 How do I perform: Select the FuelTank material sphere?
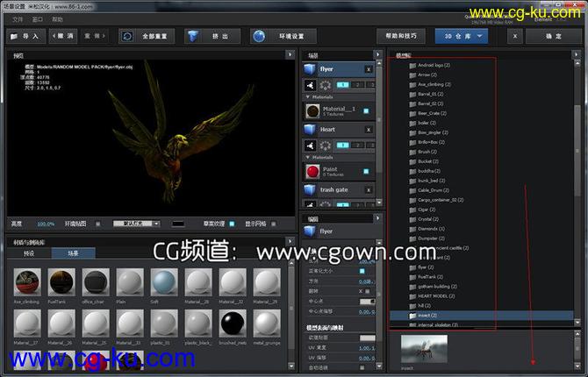coord(61,281)
